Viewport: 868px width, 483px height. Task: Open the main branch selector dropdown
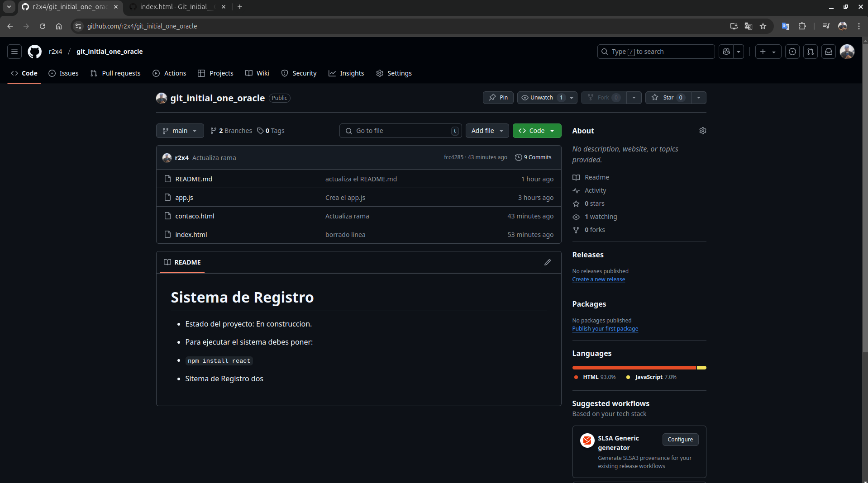(x=180, y=131)
